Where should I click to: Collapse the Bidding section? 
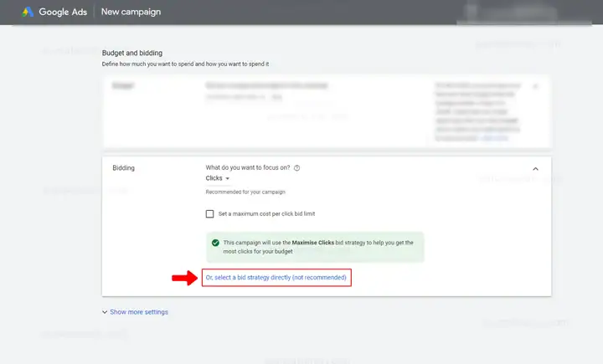535,169
